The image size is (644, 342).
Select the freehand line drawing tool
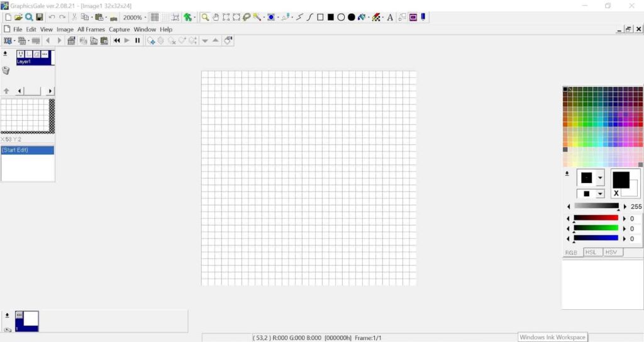click(x=299, y=17)
